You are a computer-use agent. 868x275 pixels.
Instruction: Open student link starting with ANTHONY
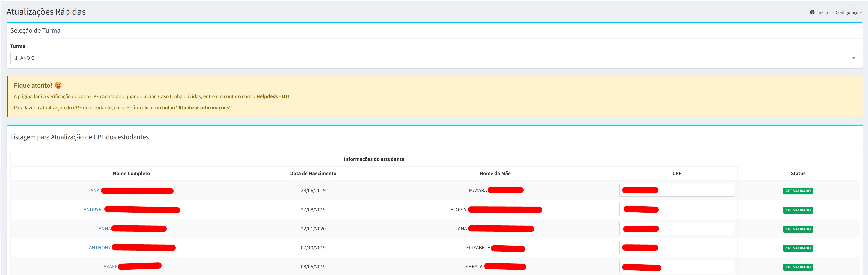[99, 248]
